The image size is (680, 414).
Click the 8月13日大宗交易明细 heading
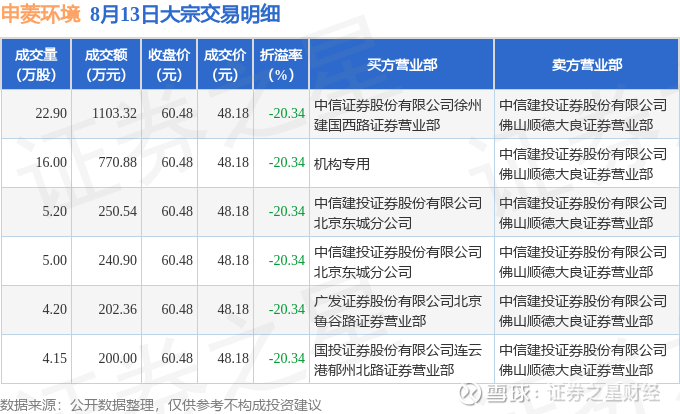pos(185,14)
